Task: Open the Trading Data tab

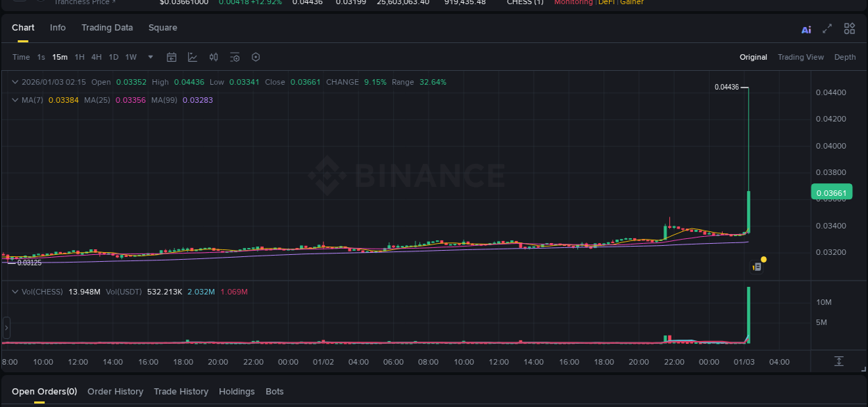Action: [107, 28]
